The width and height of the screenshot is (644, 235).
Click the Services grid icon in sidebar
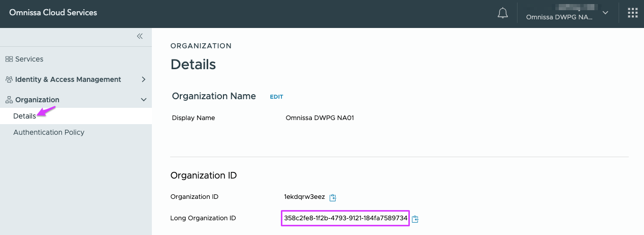point(9,59)
